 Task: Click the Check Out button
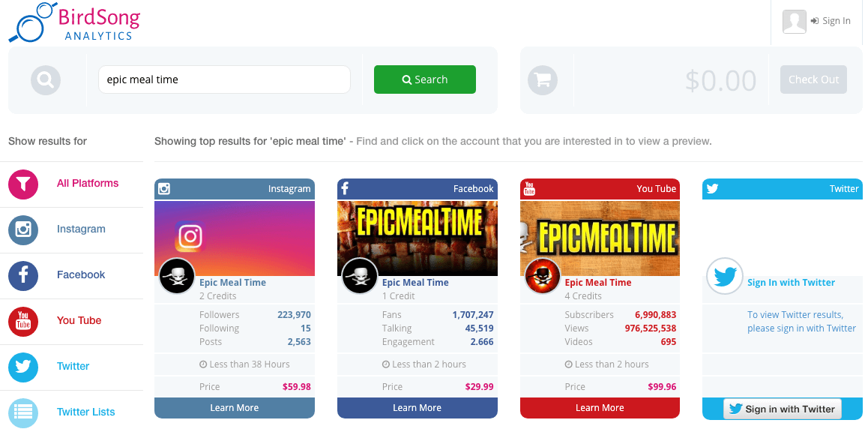tap(813, 79)
